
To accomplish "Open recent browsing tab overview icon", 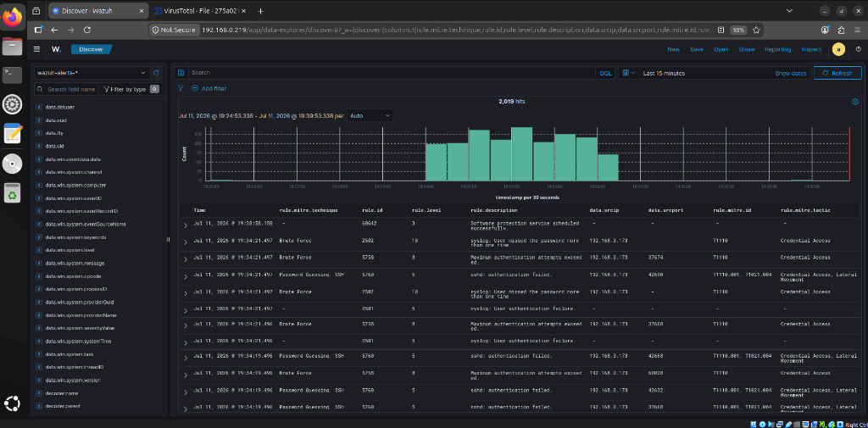I will [36, 10].
